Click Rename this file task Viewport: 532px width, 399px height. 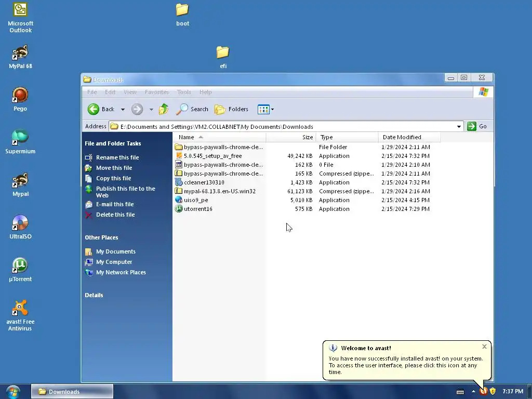(x=117, y=157)
